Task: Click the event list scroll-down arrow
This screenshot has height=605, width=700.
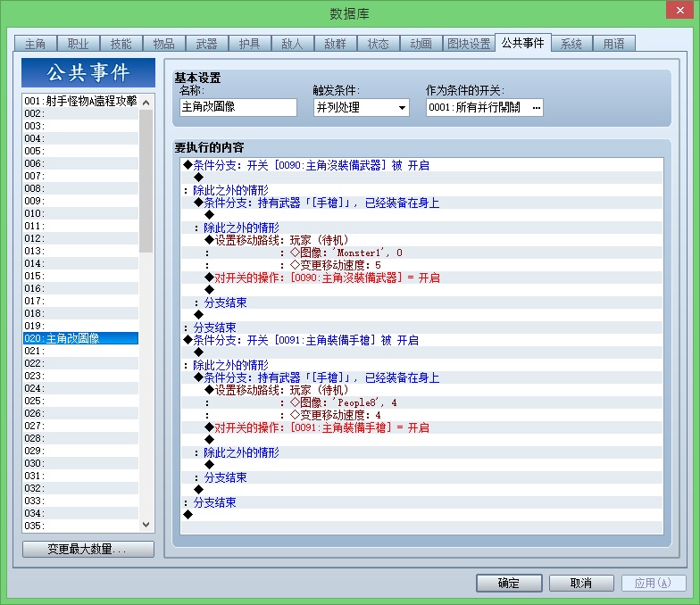Action: click(x=146, y=525)
